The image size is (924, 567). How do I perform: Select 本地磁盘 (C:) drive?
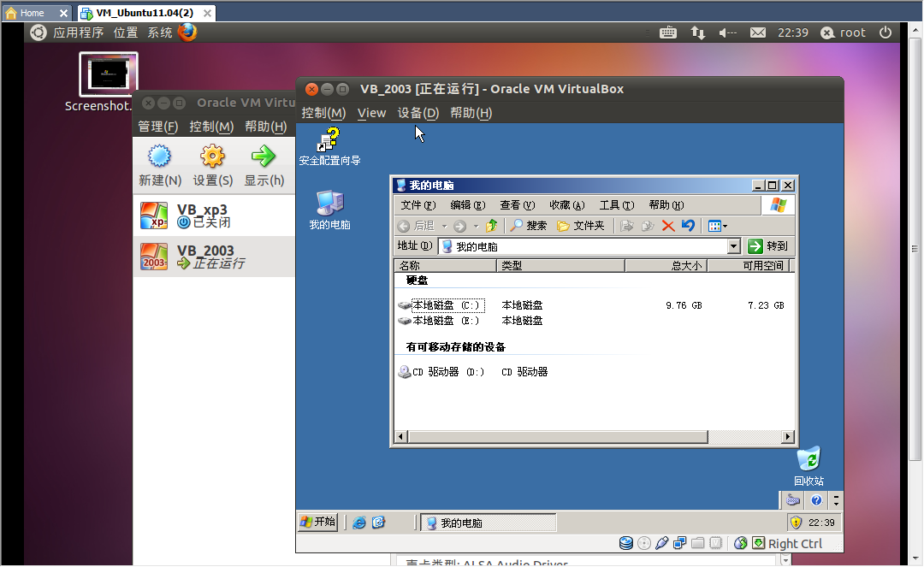441,305
